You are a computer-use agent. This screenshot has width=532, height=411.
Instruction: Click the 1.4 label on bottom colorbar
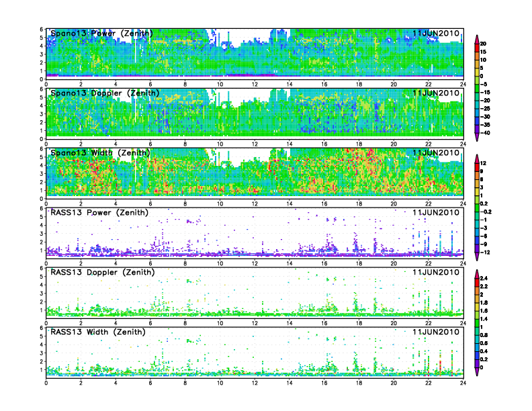coord(484,319)
